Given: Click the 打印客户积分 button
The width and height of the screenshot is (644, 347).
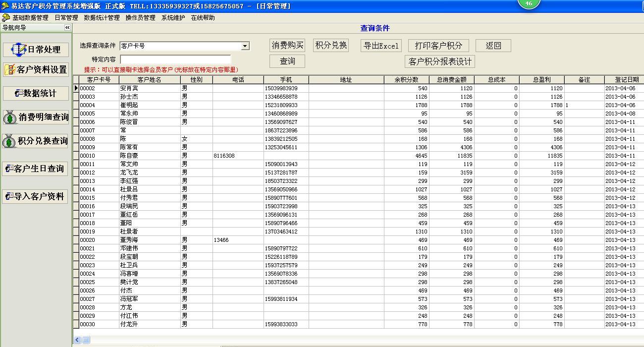Looking at the screenshot, I should pos(438,46).
